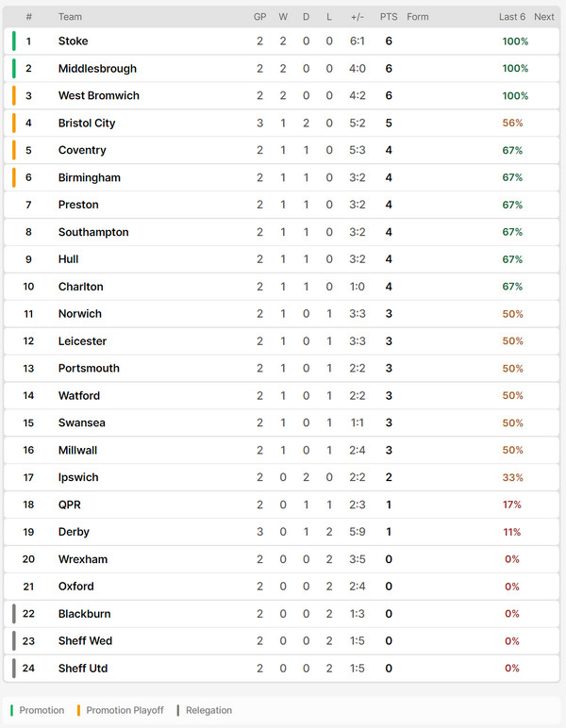Open Sheff Utd team page
This screenshot has width=566, height=728.
tap(83, 668)
